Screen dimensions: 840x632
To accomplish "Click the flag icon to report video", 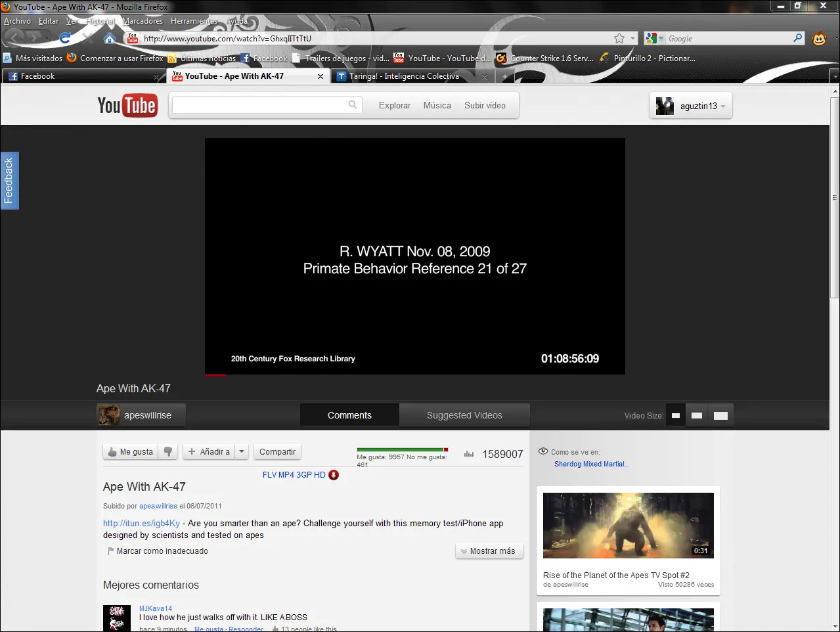I will point(110,551).
